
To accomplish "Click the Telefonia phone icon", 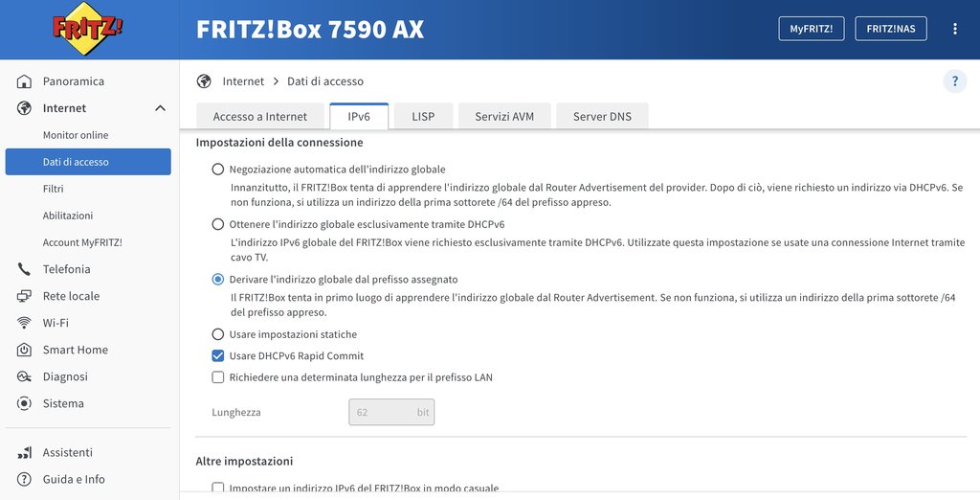I will click(24, 269).
